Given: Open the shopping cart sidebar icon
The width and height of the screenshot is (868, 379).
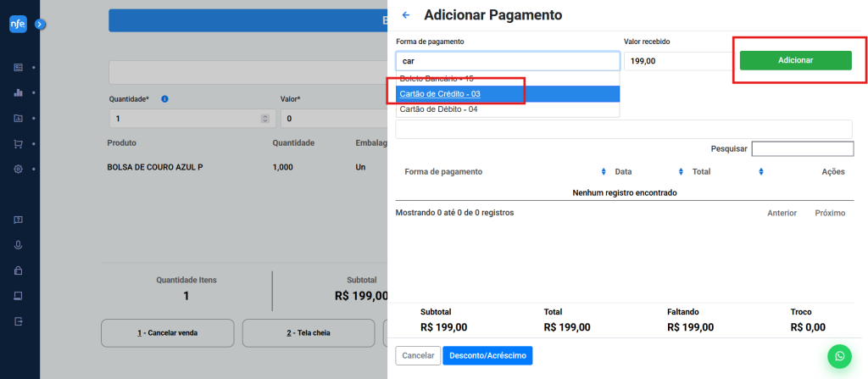Looking at the screenshot, I should coord(18,144).
